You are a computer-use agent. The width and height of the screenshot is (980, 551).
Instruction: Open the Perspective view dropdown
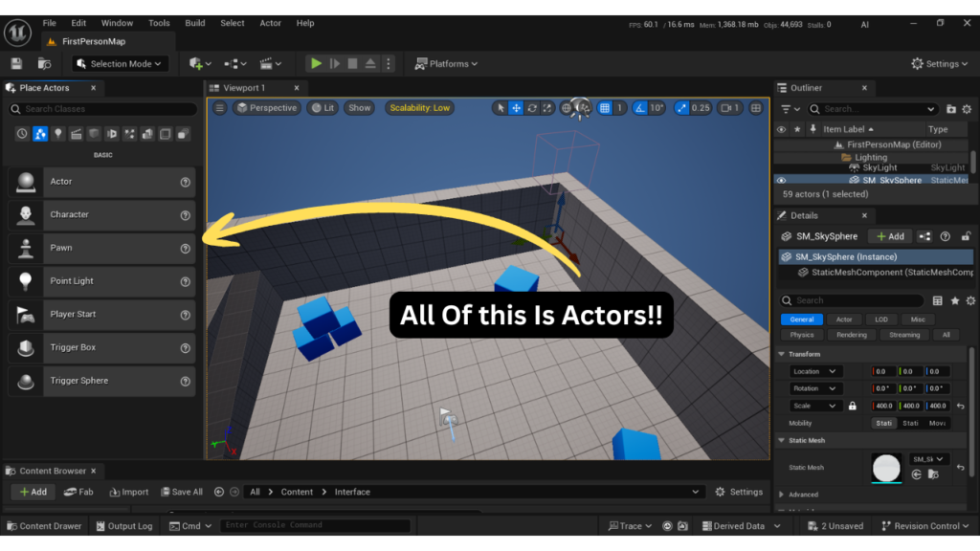pyautogui.click(x=267, y=108)
